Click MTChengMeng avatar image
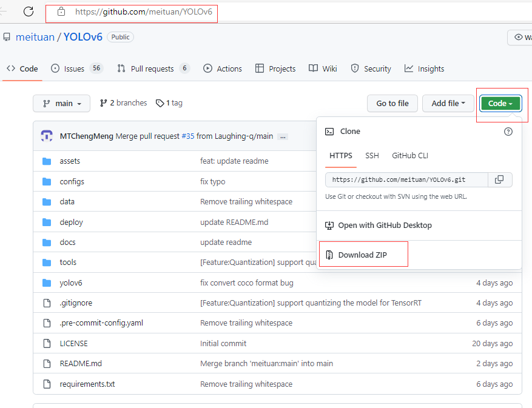532x408 pixels. point(47,136)
